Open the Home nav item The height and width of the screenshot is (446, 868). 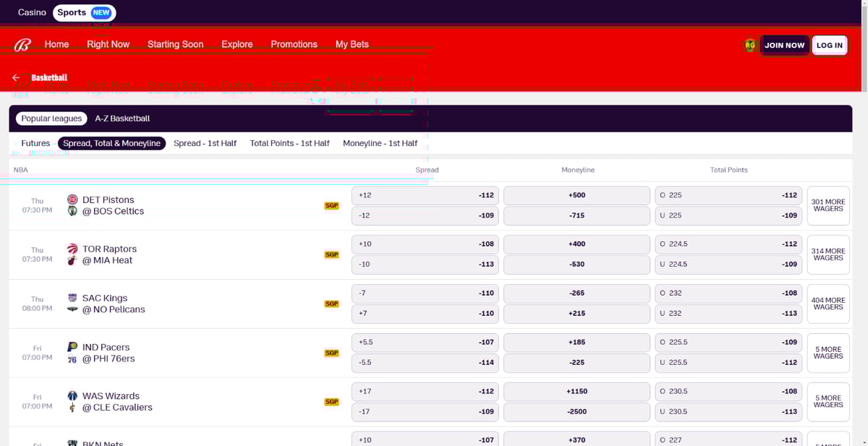[x=56, y=44]
